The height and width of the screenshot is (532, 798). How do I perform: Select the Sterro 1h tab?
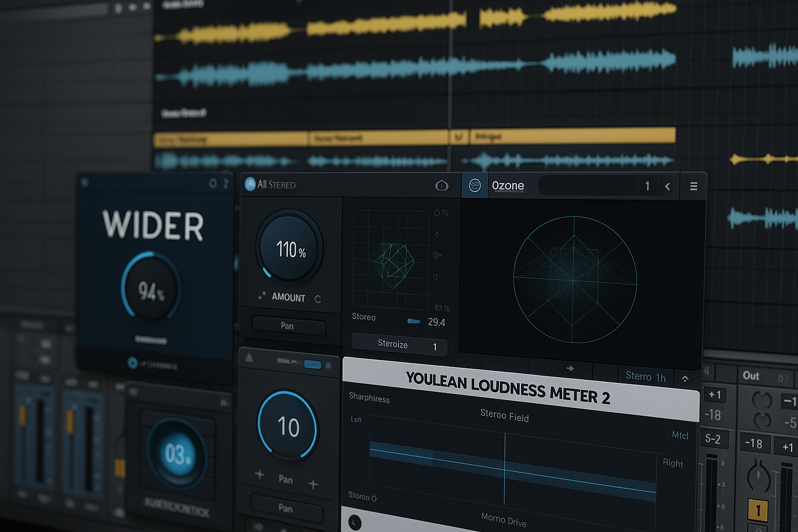pyautogui.click(x=645, y=377)
